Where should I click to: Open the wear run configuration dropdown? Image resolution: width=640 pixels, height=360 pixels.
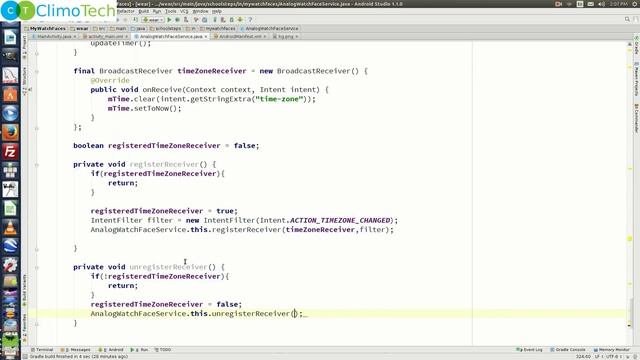[x=153, y=20]
